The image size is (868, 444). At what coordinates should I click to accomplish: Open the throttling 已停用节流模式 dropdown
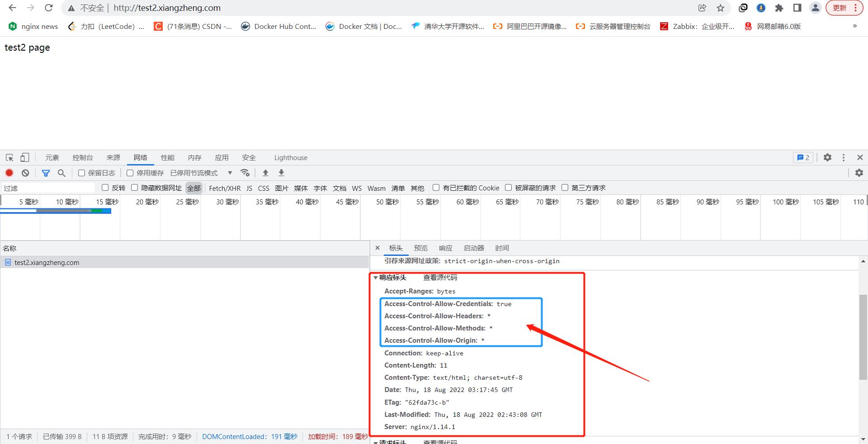pyautogui.click(x=230, y=173)
